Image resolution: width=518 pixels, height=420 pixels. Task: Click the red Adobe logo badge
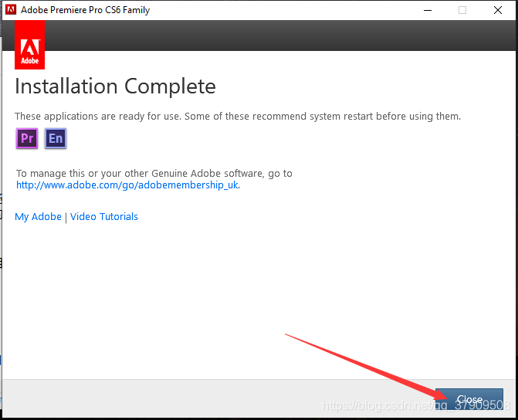30,45
